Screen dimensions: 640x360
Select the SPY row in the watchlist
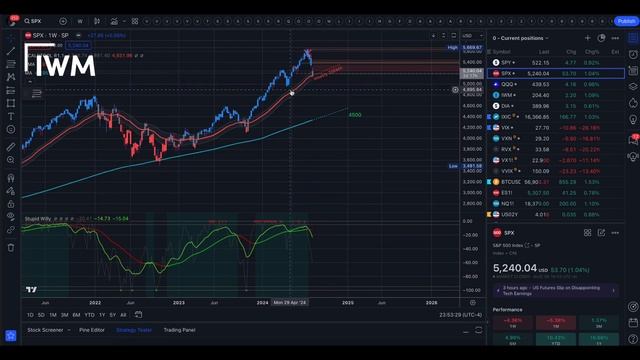[556, 62]
